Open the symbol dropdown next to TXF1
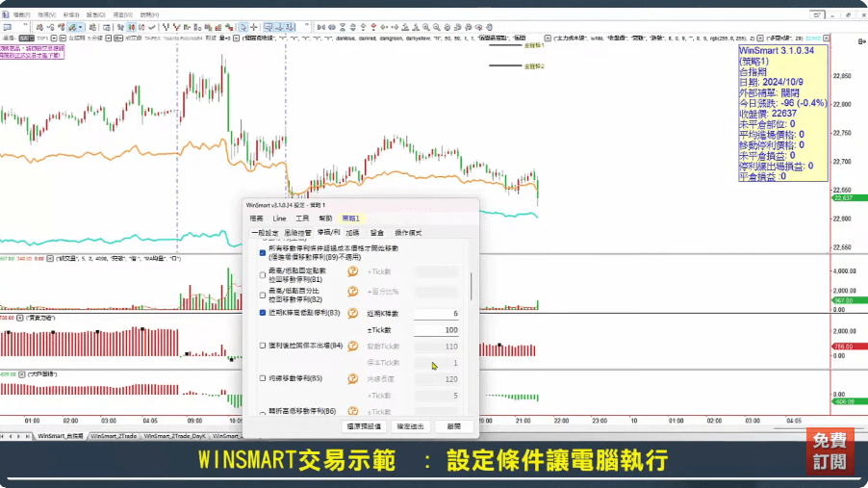The image size is (868, 488). click(x=54, y=39)
